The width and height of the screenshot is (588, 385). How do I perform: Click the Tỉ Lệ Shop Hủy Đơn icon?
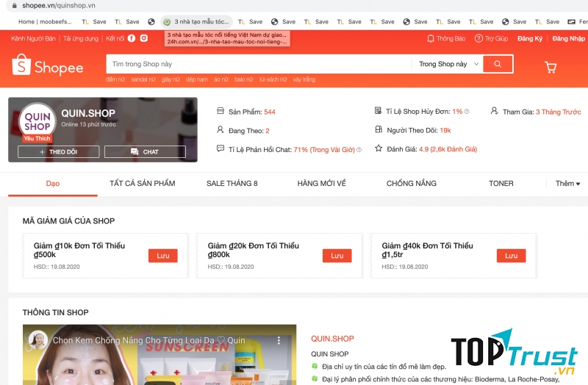point(378,111)
